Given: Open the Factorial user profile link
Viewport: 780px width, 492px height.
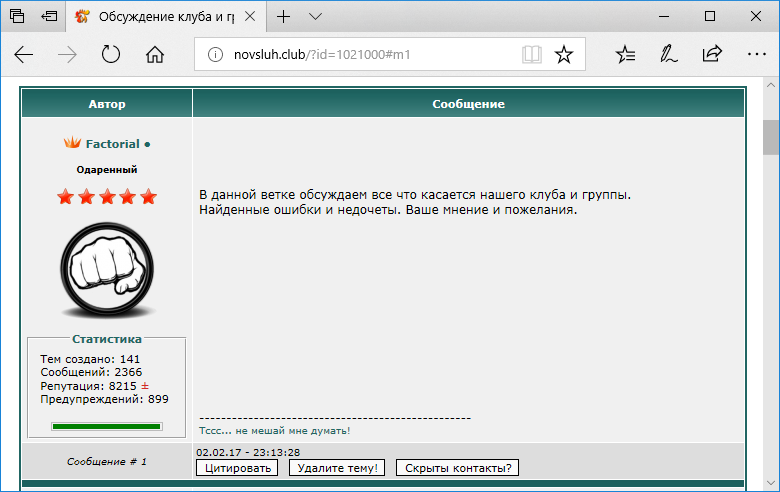Looking at the screenshot, I should pos(112,144).
